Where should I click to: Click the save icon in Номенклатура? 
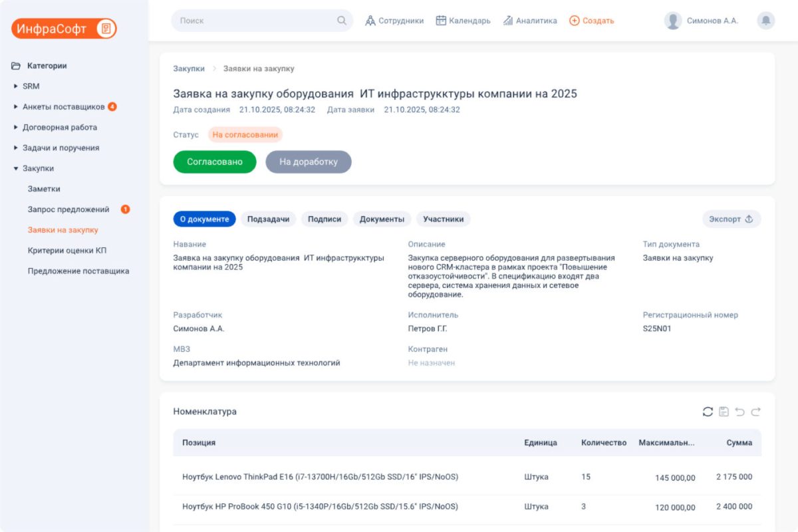coord(724,412)
